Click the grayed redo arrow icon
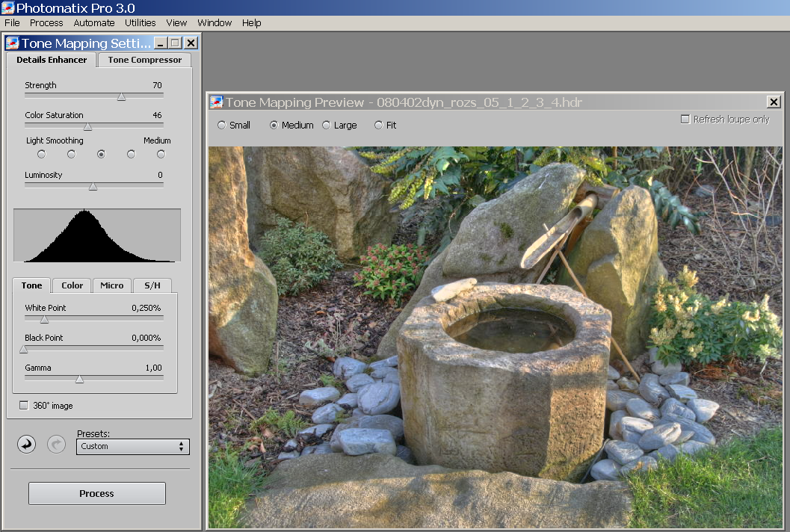The width and height of the screenshot is (790, 532). [x=56, y=445]
